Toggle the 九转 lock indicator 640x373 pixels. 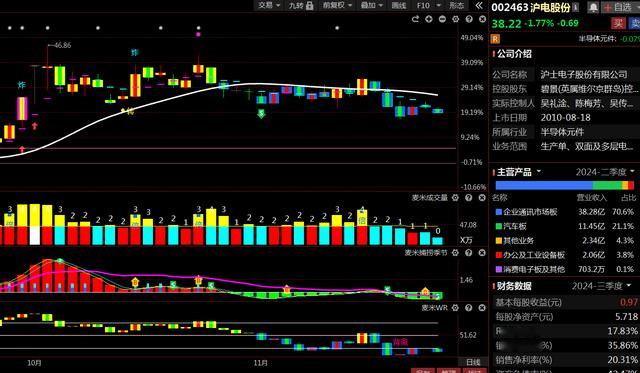(300, 5)
